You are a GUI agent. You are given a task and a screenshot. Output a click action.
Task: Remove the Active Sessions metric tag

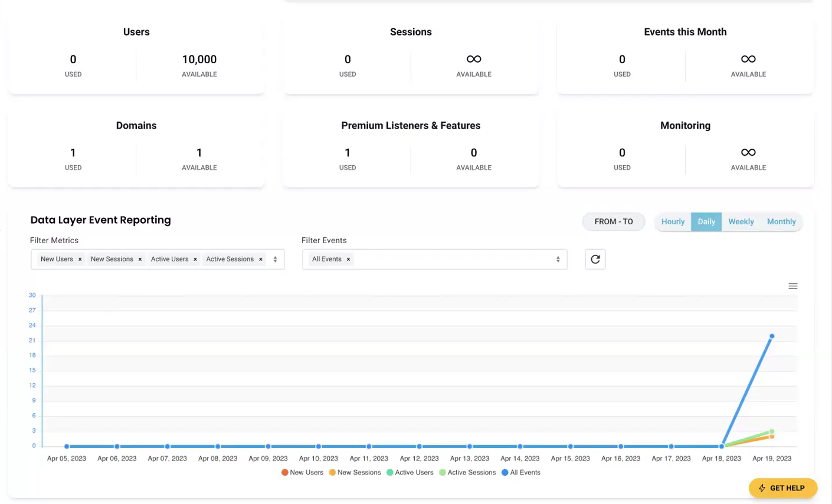(x=261, y=259)
